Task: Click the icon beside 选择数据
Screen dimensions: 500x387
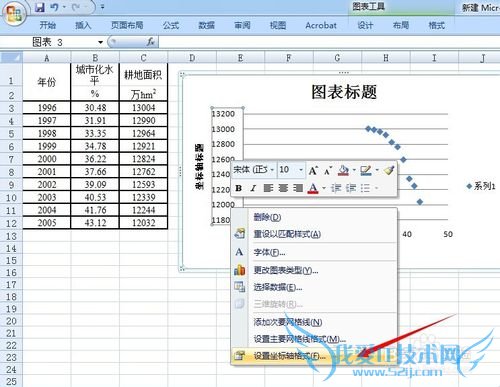Action: [x=239, y=287]
